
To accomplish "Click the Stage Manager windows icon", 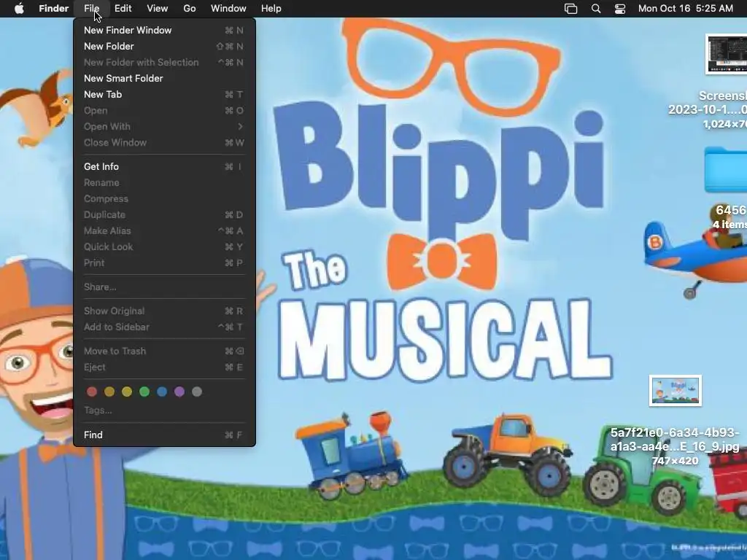I will 570,9.
